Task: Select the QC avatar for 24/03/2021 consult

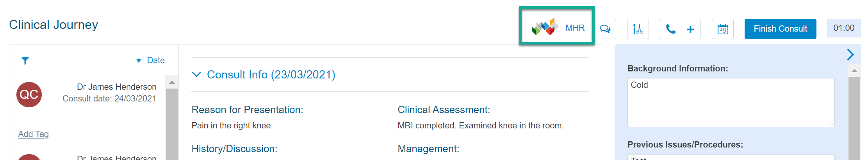Action: 29,94
